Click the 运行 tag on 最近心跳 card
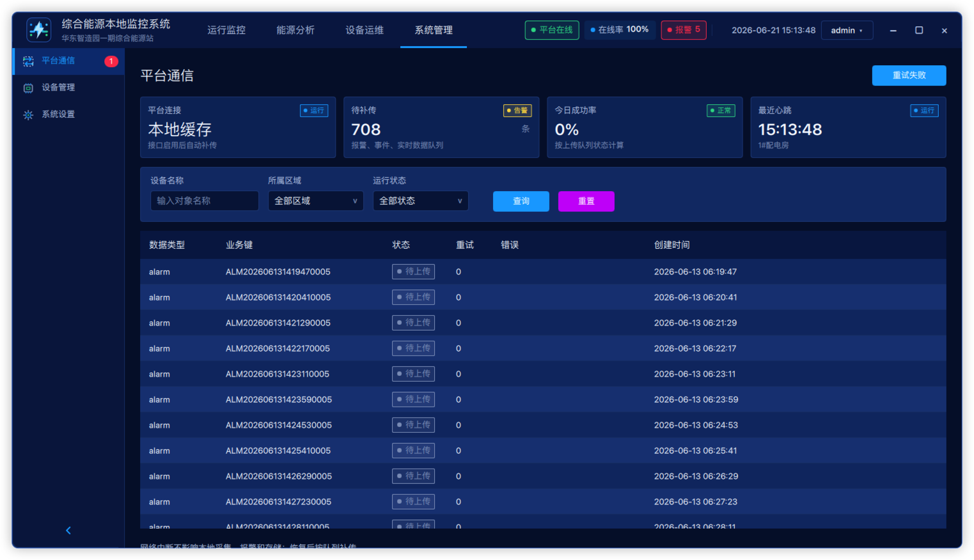This screenshot has height=560, width=974. pos(924,111)
